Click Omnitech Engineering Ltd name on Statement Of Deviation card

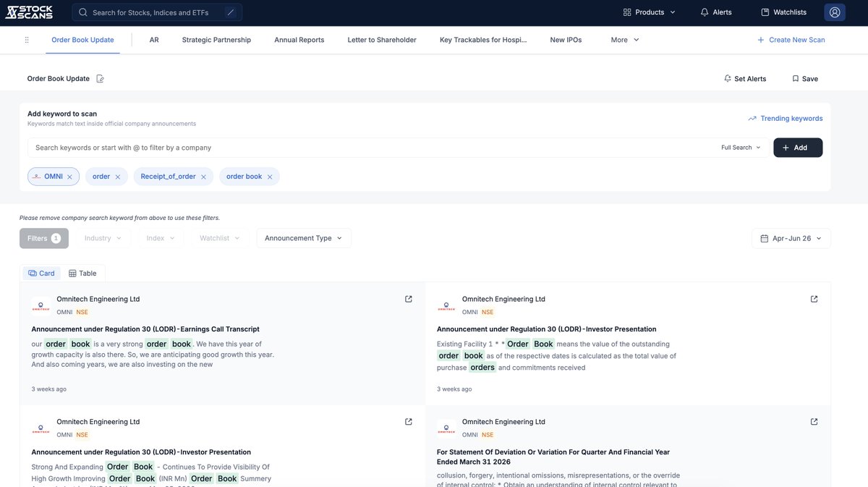point(503,422)
